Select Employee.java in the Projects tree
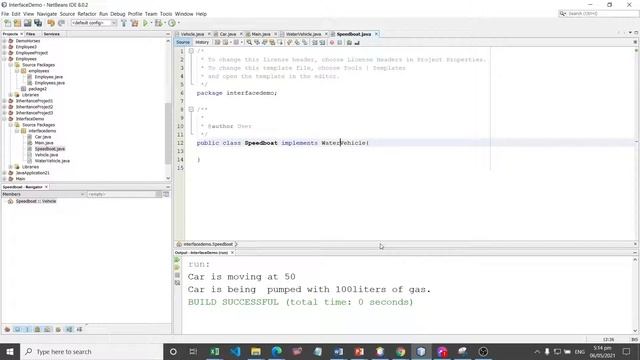Screen dimensions: 640x360 (x=49, y=77)
